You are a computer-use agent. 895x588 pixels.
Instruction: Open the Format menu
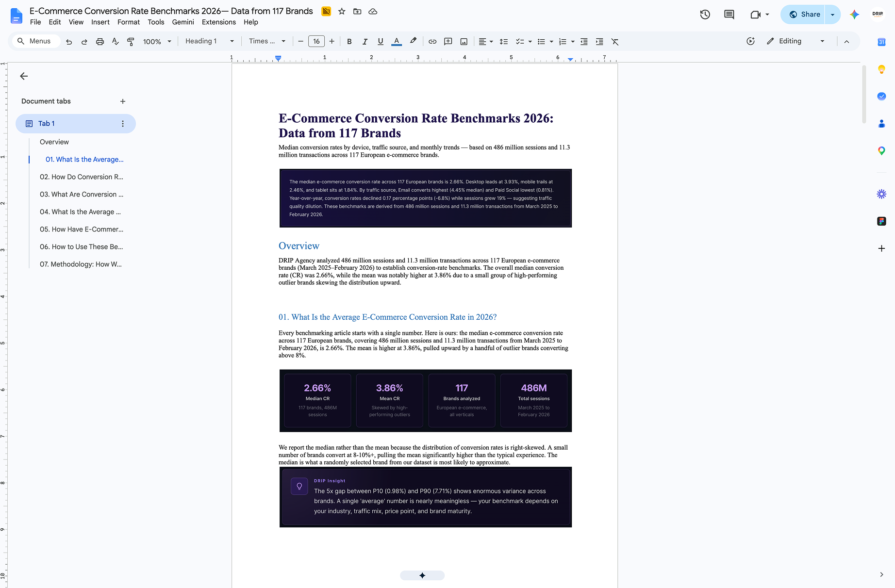tap(129, 22)
